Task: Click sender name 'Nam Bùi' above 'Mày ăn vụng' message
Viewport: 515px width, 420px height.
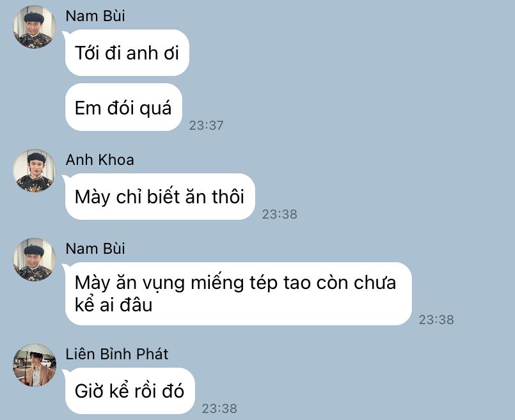Action: pyautogui.click(x=95, y=249)
